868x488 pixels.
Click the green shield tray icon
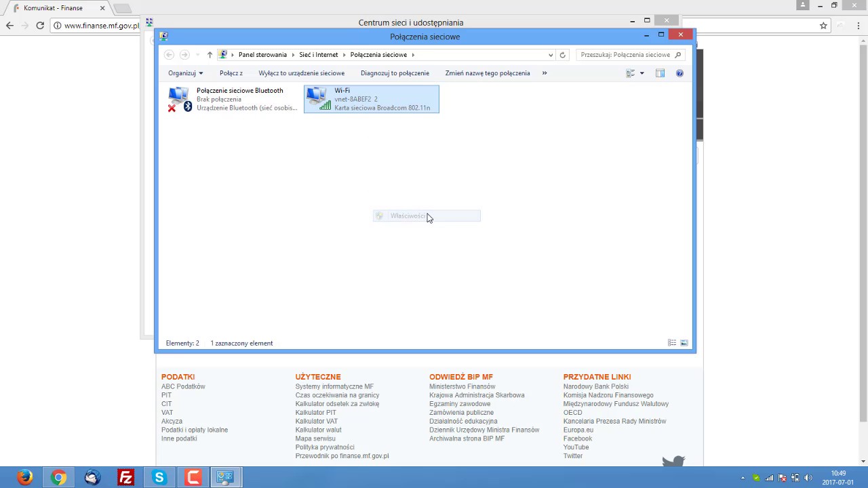pos(756,478)
